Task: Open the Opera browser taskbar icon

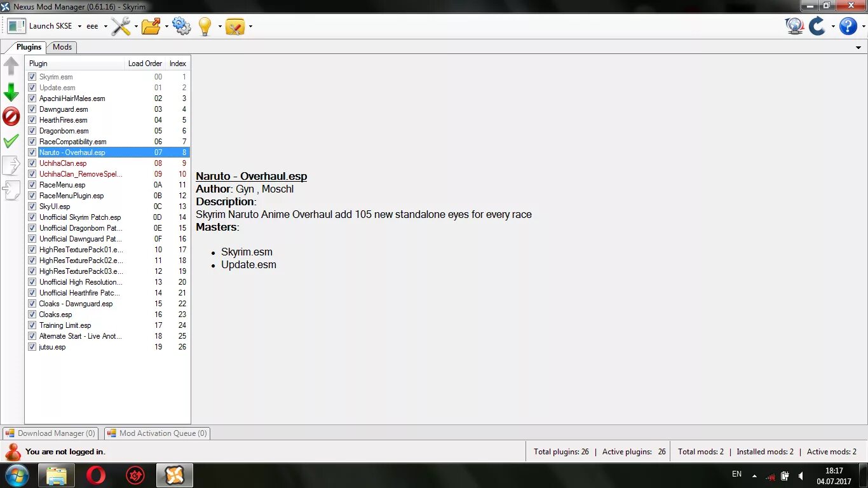Action: coord(96,475)
